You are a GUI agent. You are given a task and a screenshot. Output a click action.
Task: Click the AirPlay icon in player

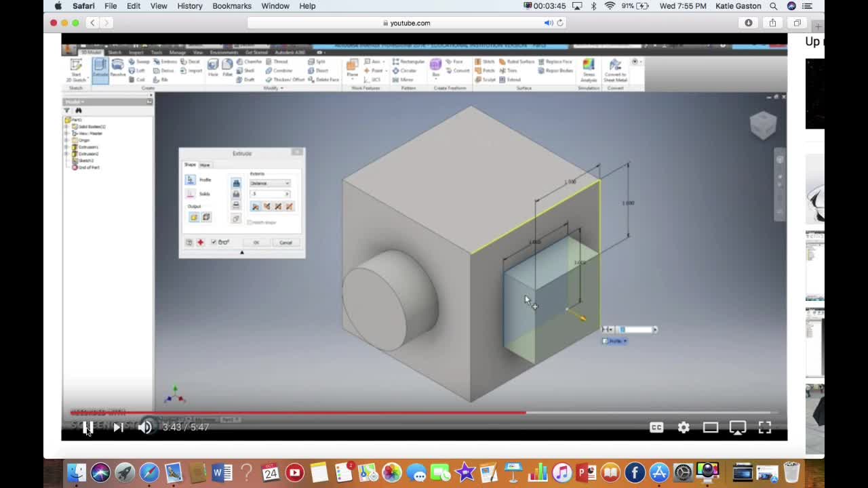738,427
